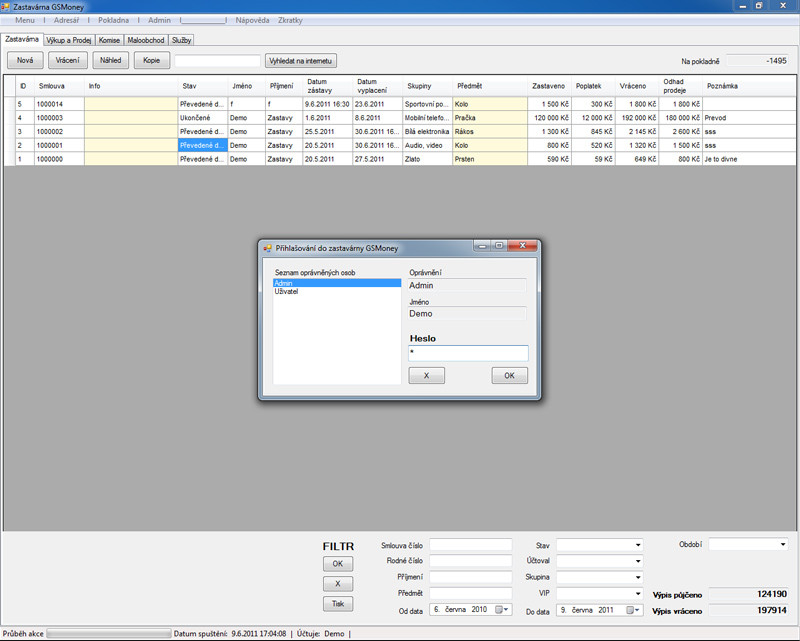Switch to the Maloobchod tab
Screen dimensions: 800x641
click(x=146, y=40)
